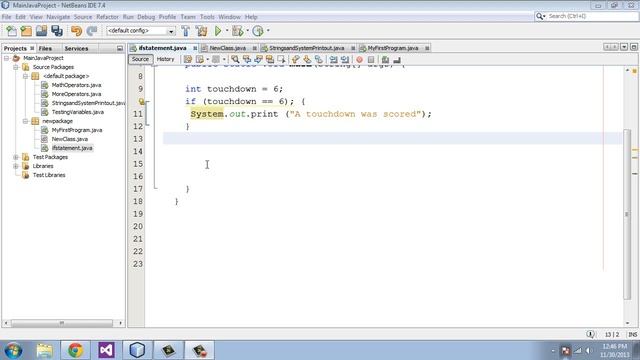Collapse the newpackage node

pyautogui.click(x=25, y=121)
